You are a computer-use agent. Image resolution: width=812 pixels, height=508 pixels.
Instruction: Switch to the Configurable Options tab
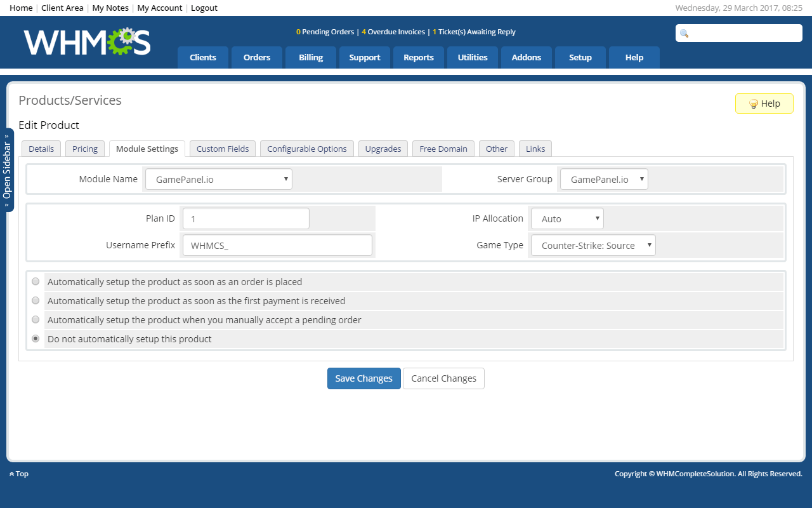(x=307, y=149)
